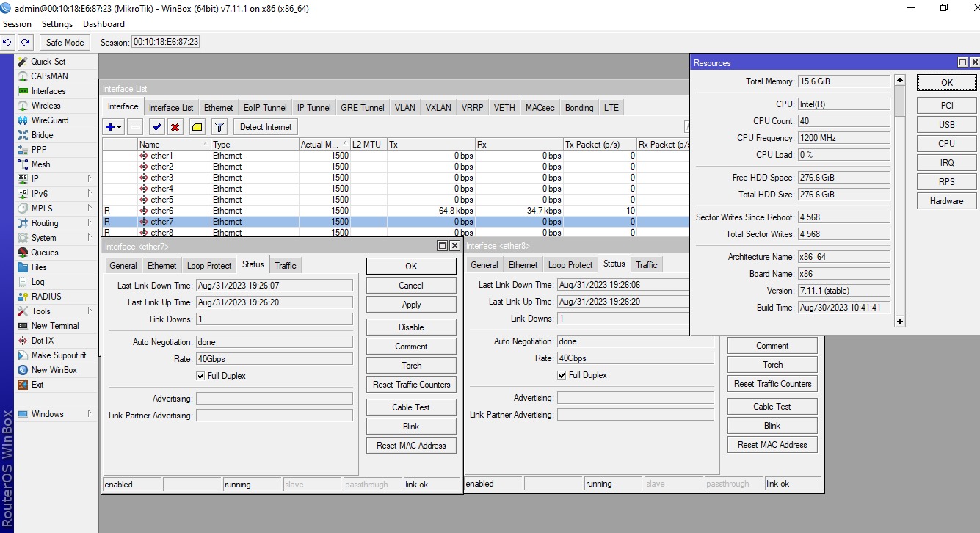
Task: Click the yellow Comment note icon
Action: coord(197,127)
